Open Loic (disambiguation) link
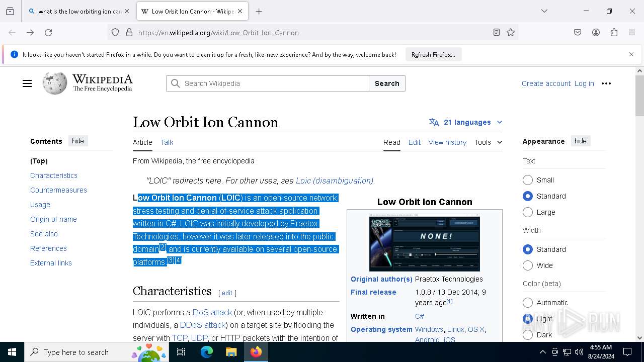 335,180
